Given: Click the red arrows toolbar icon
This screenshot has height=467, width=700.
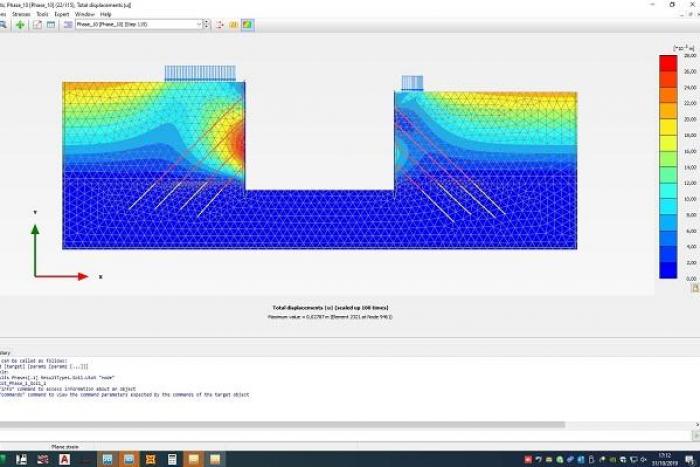Looking at the screenshot, I should click(x=220, y=24).
